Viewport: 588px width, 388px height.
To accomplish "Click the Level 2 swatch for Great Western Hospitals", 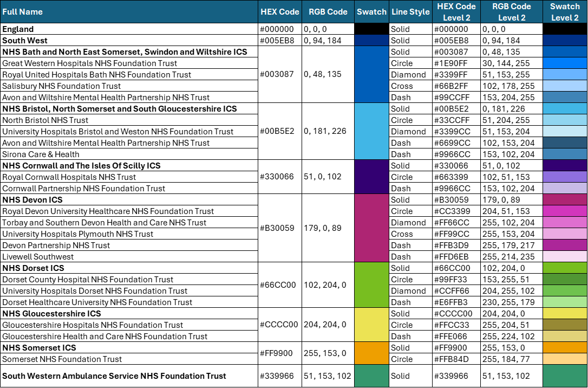I will click(x=565, y=63).
